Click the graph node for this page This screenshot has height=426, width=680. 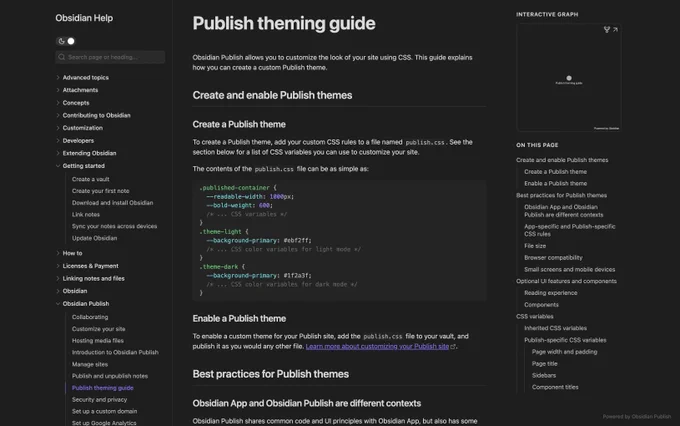(569, 78)
